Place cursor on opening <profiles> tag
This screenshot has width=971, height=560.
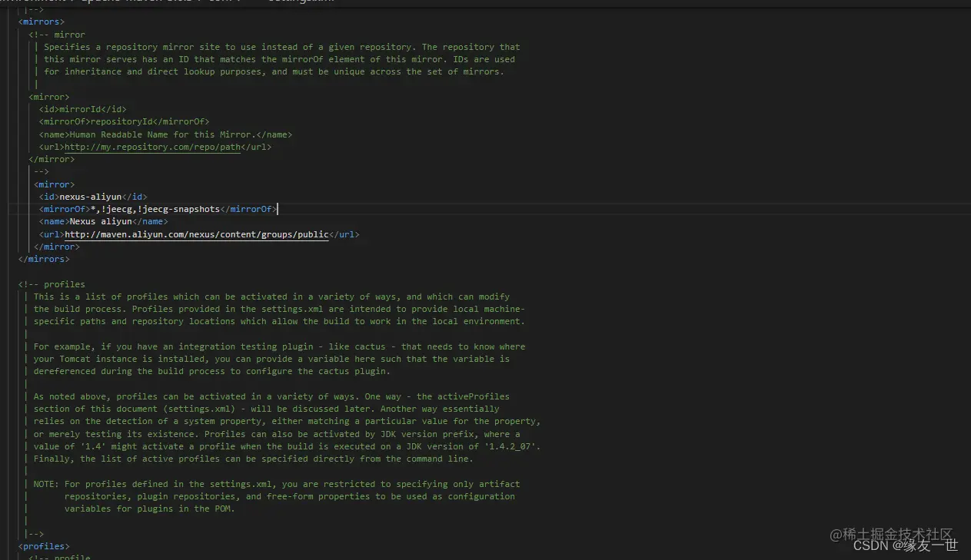[44, 546]
